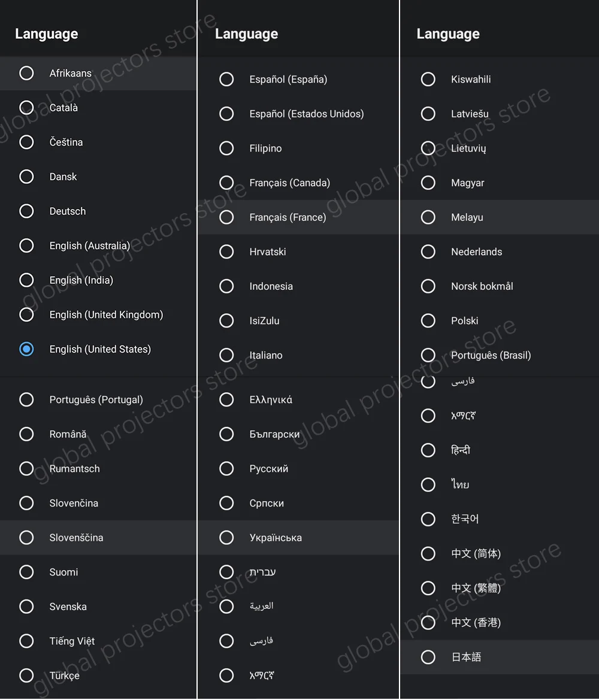Choose the Filipino language radio button
Viewport: 599px width, 700px height.
226,148
